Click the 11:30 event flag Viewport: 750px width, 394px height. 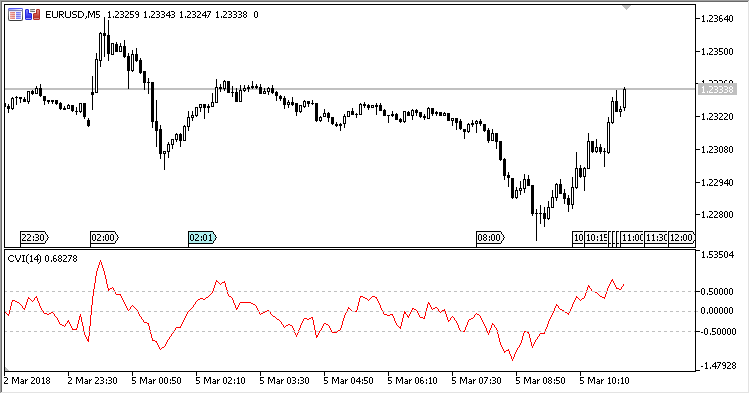click(x=656, y=238)
